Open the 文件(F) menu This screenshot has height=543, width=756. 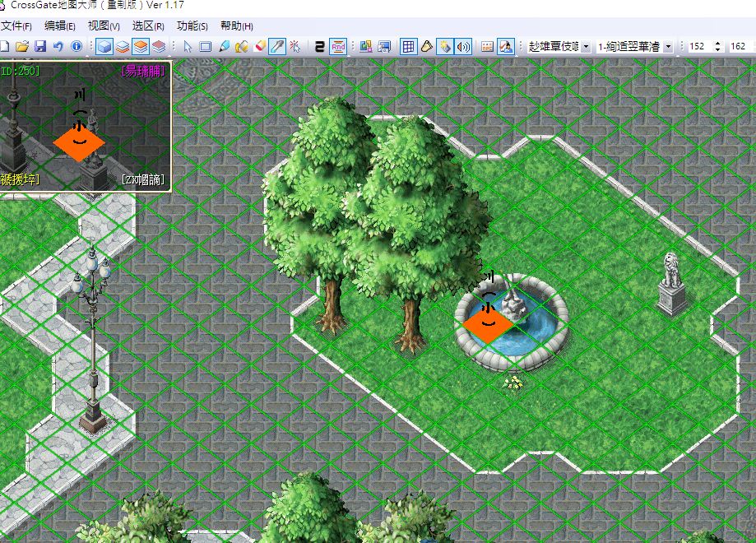16,26
